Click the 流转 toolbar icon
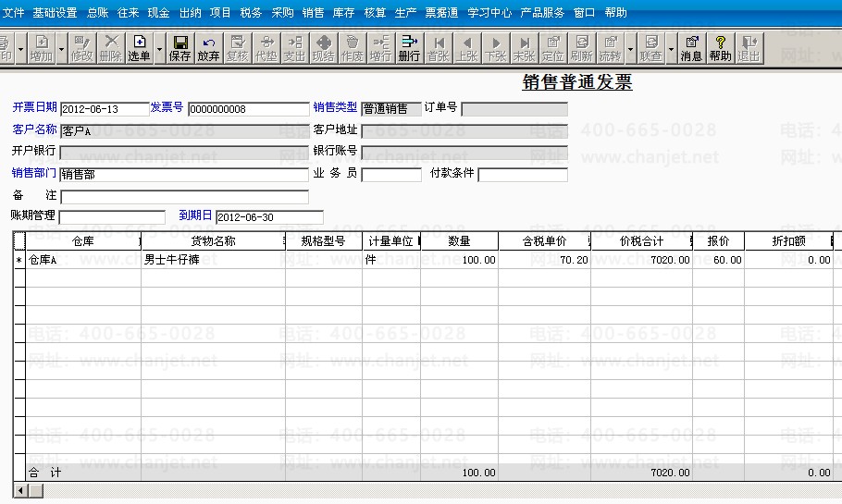 tap(610, 48)
